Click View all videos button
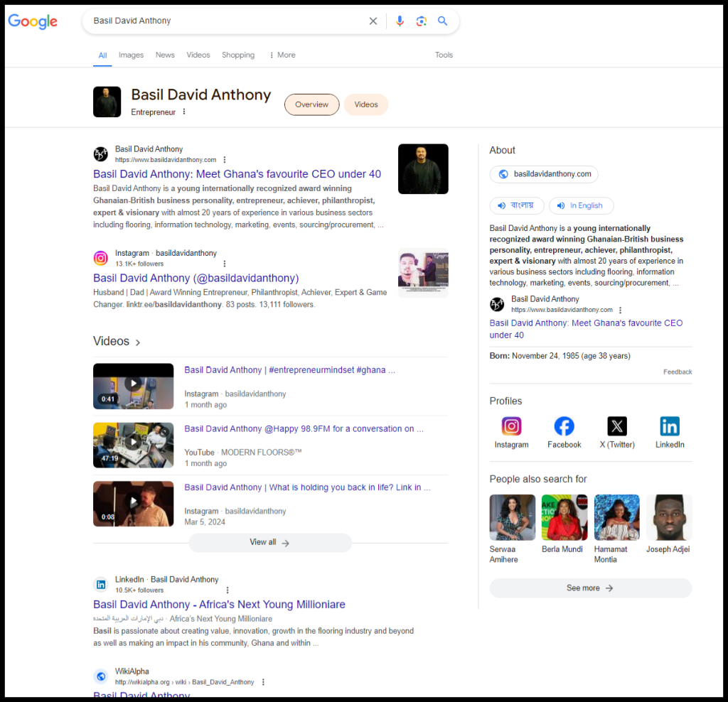728x702 pixels. pyautogui.click(x=270, y=542)
